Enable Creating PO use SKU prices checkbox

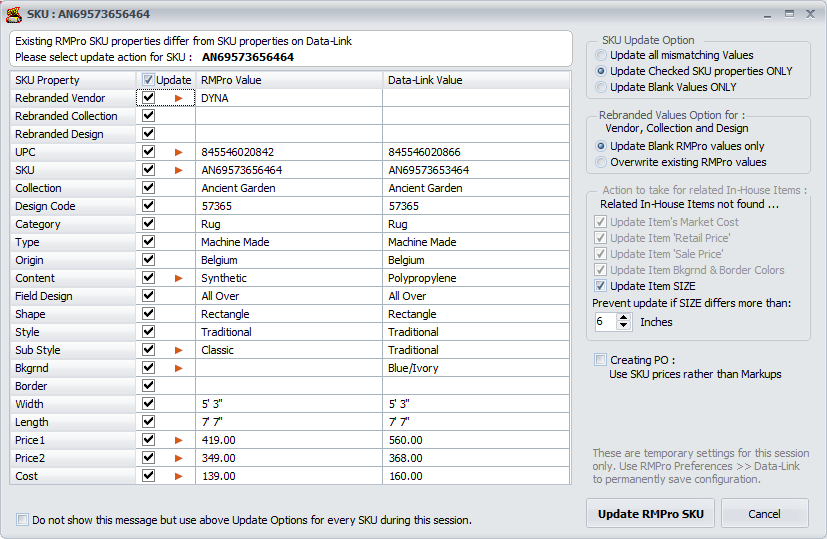pyautogui.click(x=600, y=360)
